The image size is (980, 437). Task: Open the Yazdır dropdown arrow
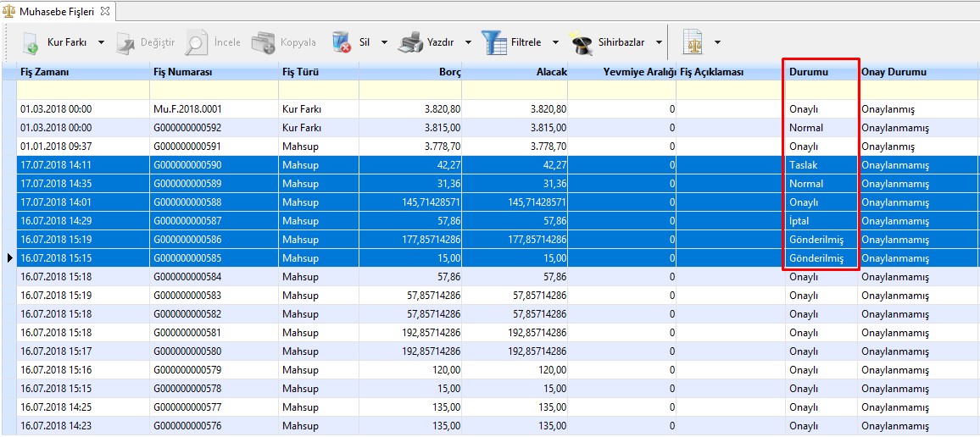point(468,42)
